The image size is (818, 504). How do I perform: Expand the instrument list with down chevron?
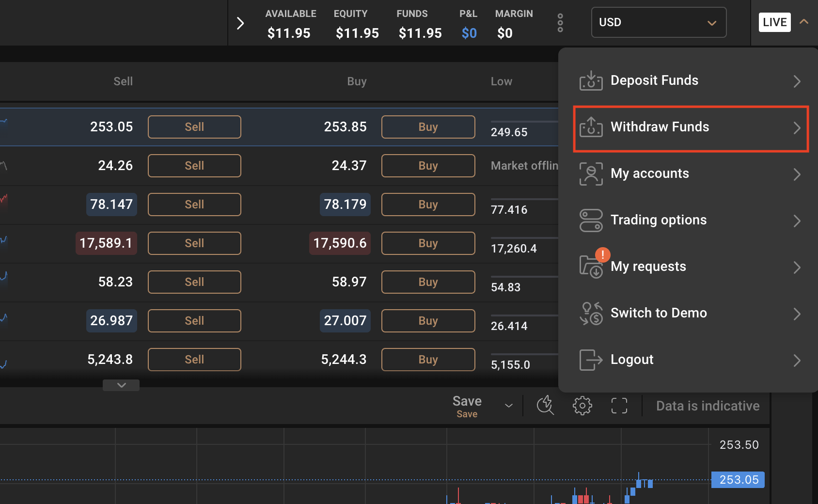pyautogui.click(x=121, y=385)
